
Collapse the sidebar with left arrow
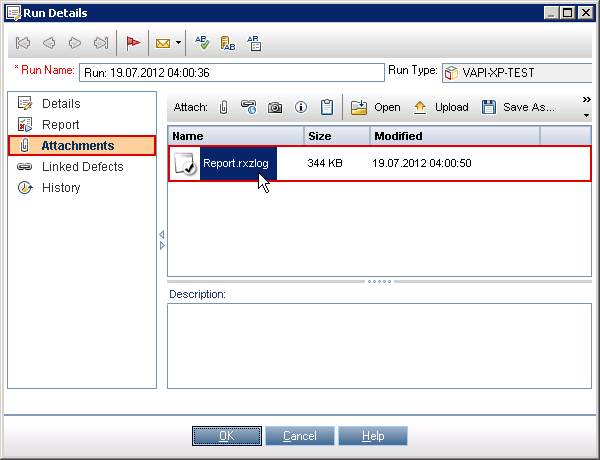[162, 234]
